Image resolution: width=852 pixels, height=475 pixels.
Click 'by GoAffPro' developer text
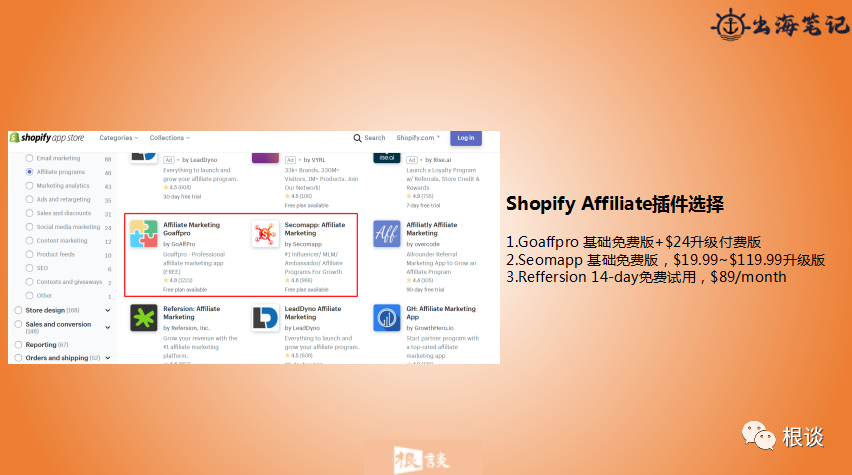[179, 244]
